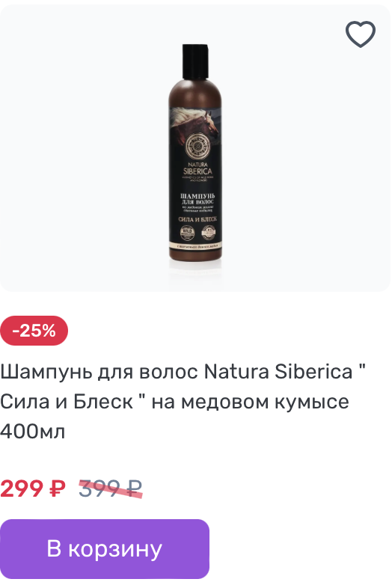The image size is (392, 582).
Task: Click the crossed-out old price 399 ₽
Action: (x=110, y=488)
